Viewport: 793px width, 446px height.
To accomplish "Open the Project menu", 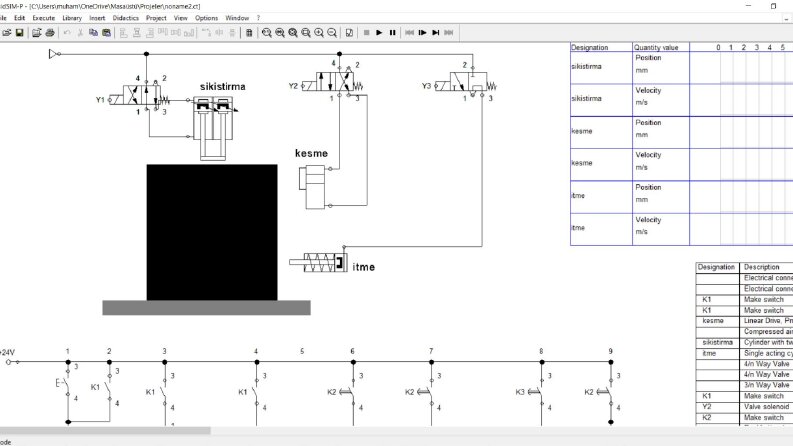I will tap(156, 18).
